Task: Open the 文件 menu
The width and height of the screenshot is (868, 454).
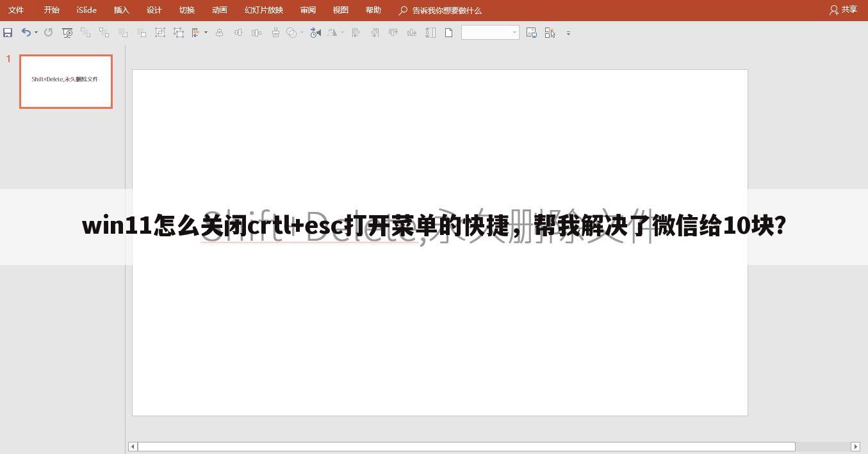Action: pyautogui.click(x=16, y=10)
